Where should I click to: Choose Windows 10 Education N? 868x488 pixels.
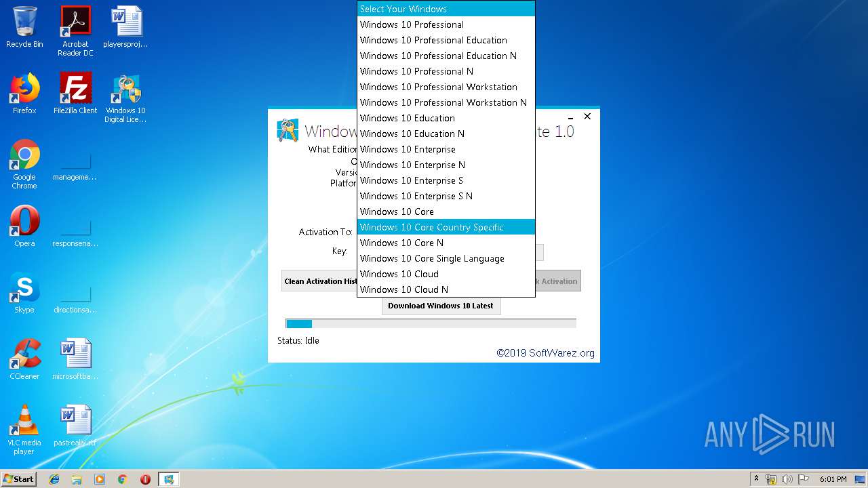[446, 134]
